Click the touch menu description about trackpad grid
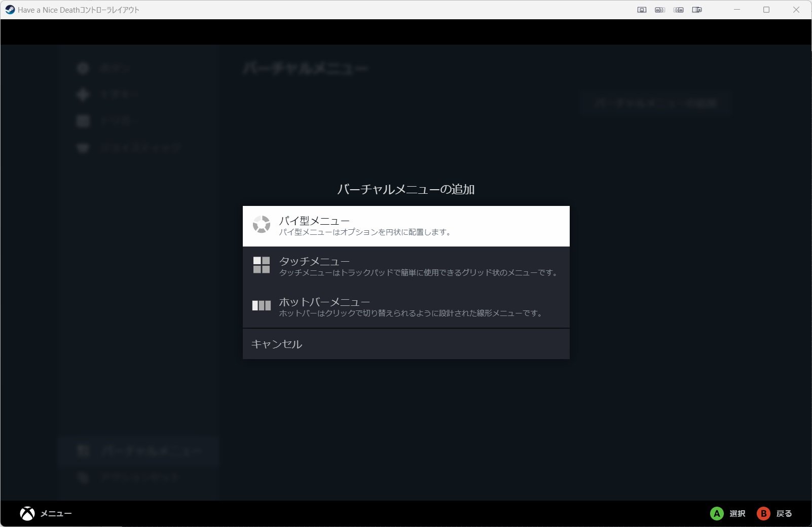Image resolution: width=812 pixels, height=527 pixels. click(419, 273)
